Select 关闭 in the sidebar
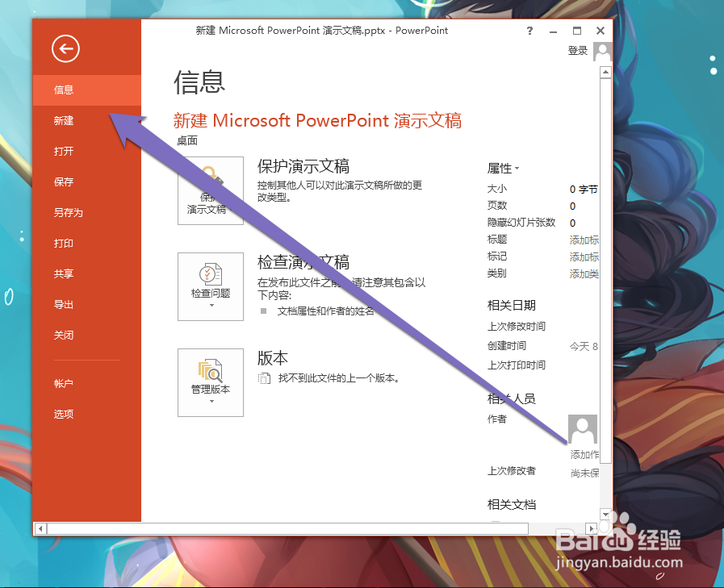724x588 pixels. 87,335
